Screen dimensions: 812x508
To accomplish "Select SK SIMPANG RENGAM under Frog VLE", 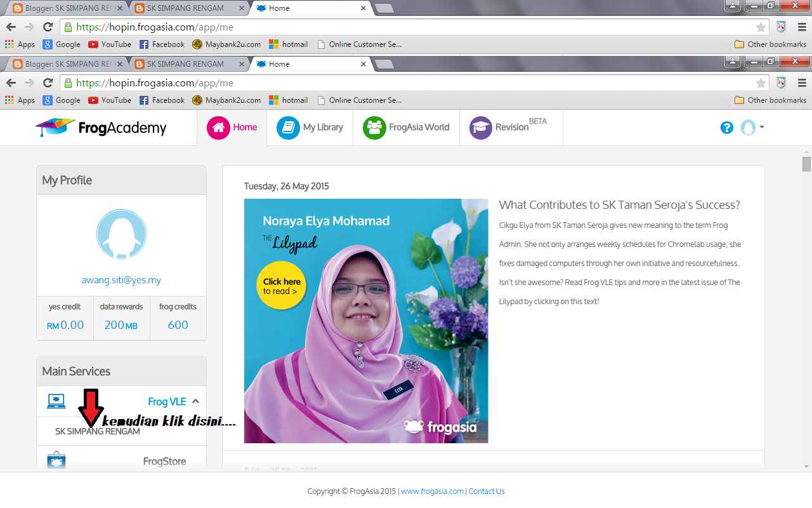I will (x=98, y=431).
